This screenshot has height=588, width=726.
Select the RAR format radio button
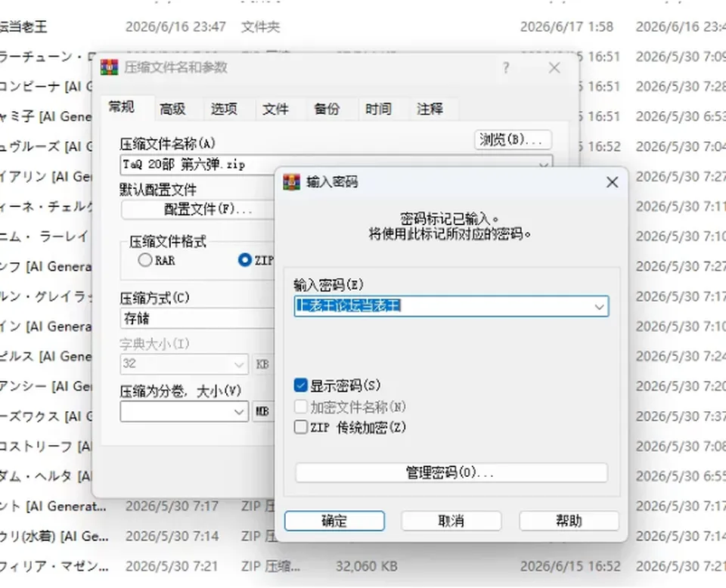pos(145,260)
